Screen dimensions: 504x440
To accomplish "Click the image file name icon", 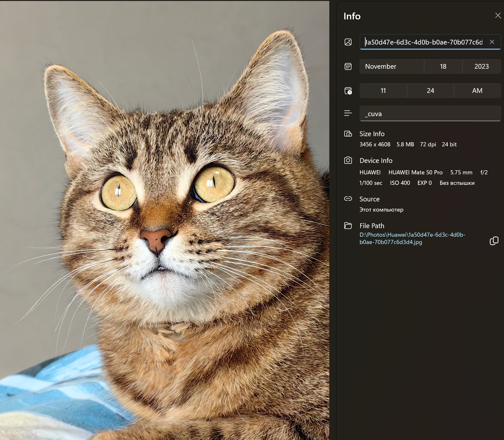I will click(348, 42).
